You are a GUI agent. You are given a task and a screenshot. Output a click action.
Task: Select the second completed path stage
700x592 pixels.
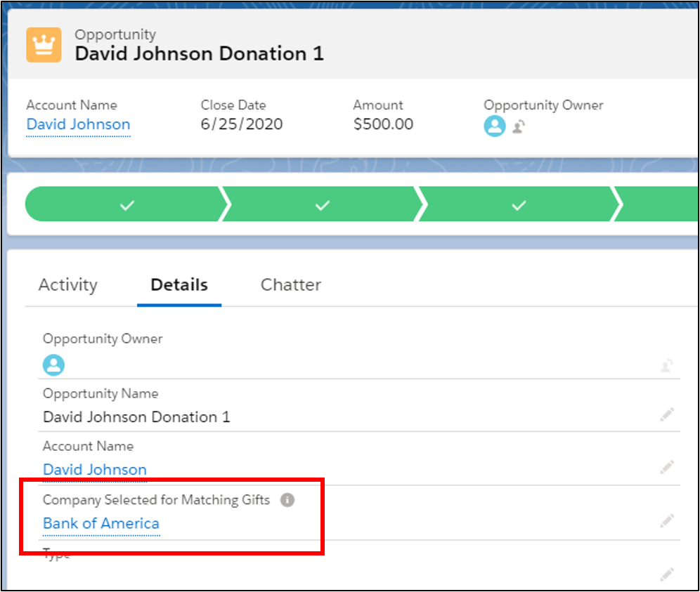(x=322, y=204)
